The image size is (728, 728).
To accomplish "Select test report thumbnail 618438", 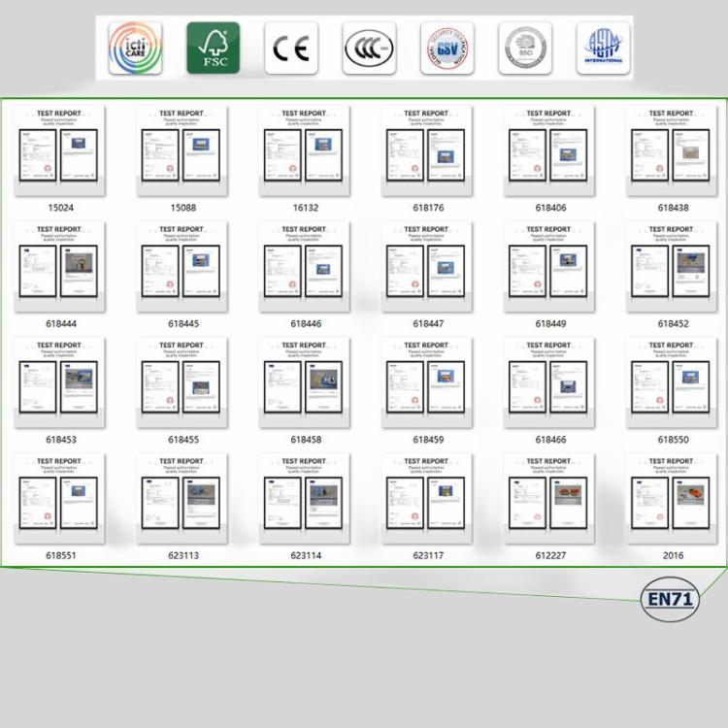I will [672, 150].
